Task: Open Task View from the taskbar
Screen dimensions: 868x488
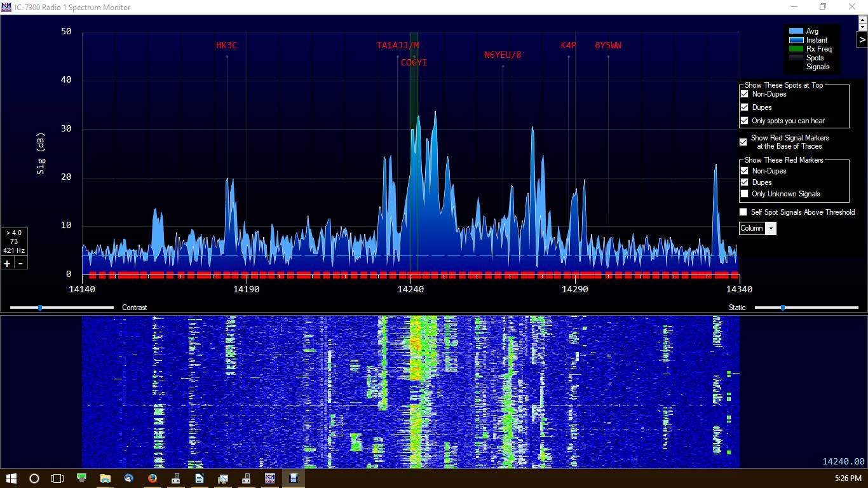Action: coord(57,478)
